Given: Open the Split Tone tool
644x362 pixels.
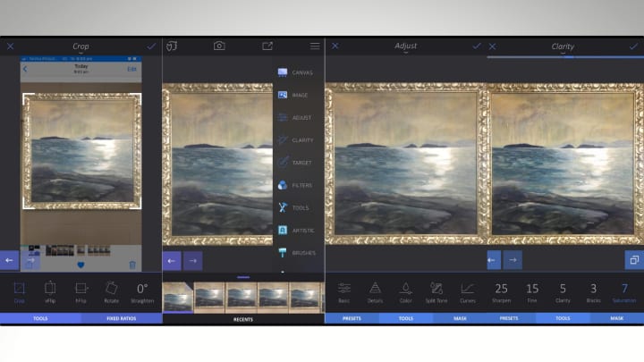Looking at the screenshot, I should tap(436, 292).
